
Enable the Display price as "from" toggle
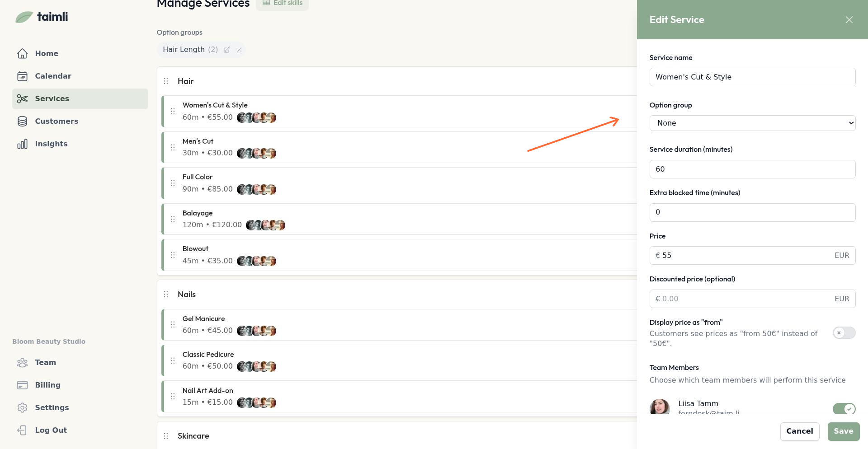tap(844, 333)
